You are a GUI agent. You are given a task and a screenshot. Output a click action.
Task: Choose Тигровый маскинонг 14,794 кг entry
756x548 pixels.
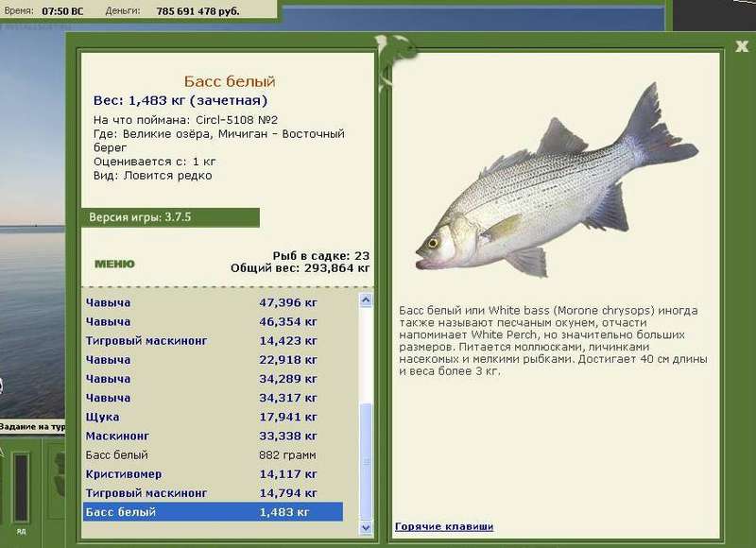[213, 493]
